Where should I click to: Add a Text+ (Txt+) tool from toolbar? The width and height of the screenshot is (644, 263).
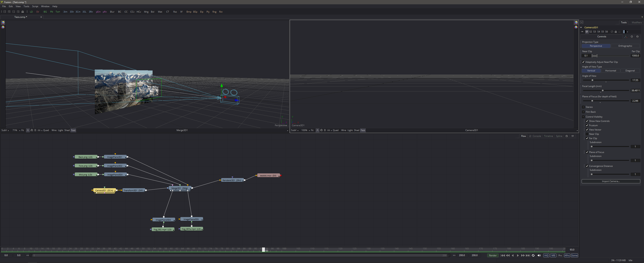pyautogui.click(x=58, y=12)
